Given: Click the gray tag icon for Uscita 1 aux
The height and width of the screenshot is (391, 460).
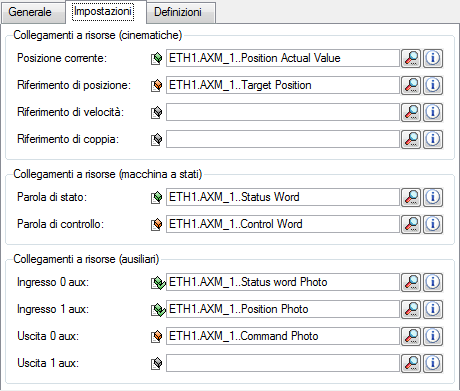Looking at the screenshot, I should tap(156, 364).
